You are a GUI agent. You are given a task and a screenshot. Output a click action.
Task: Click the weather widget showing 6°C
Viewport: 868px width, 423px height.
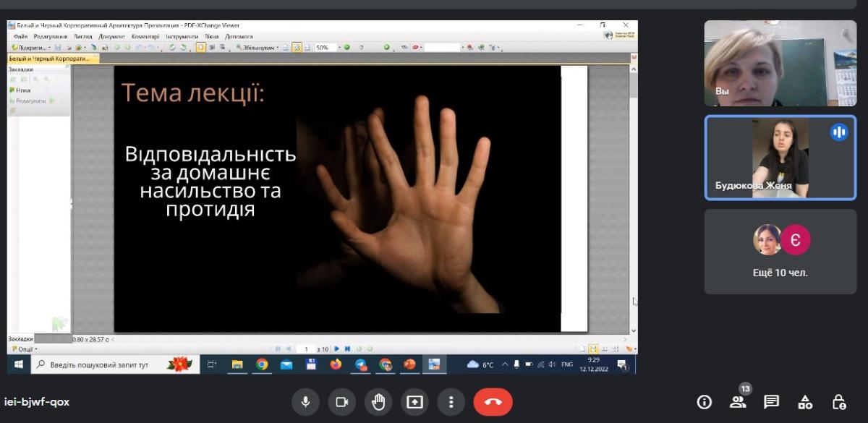pos(481,364)
